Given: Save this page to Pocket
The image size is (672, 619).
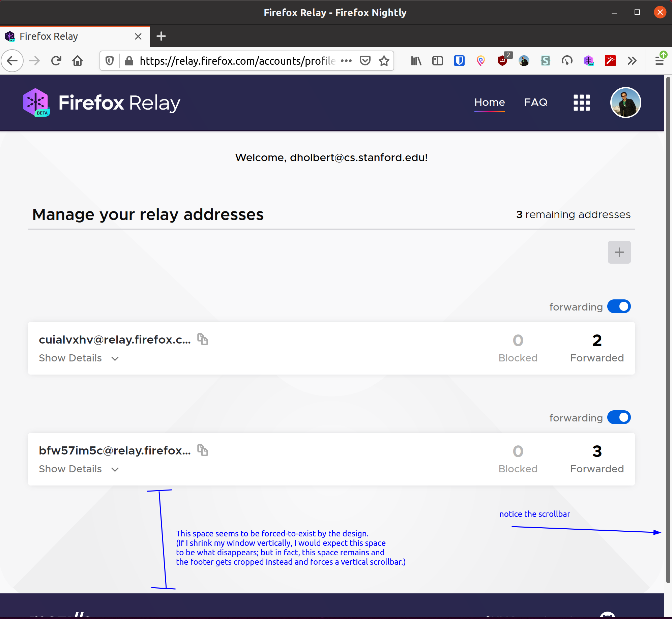Looking at the screenshot, I should click(365, 61).
